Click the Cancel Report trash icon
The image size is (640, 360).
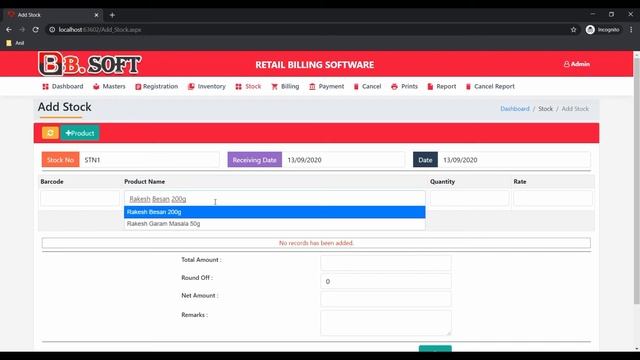coord(468,87)
